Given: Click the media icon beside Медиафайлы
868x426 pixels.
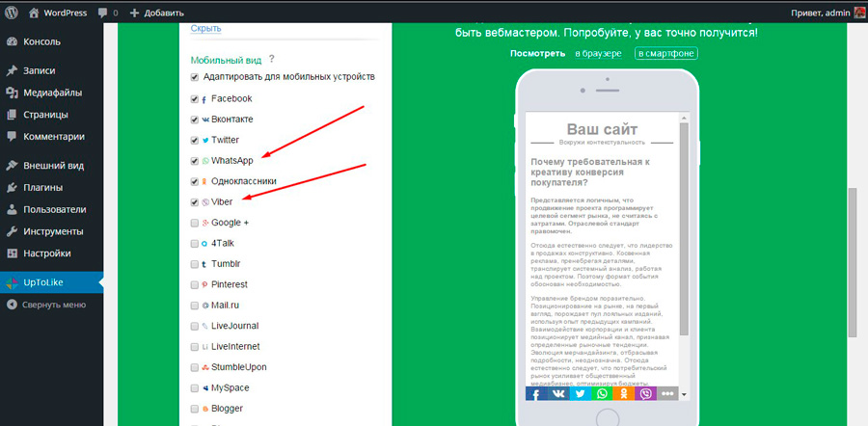Looking at the screenshot, I should pyautogui.click(x=12, y=93).
